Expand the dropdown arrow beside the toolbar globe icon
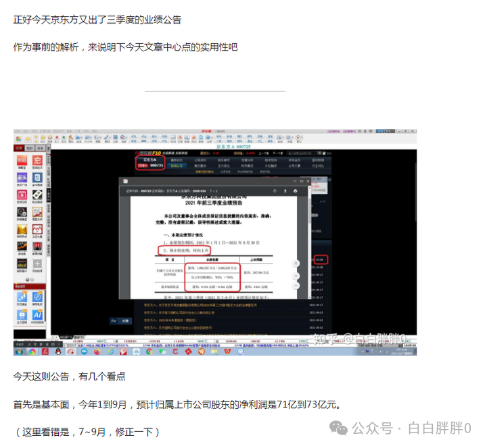 coord(212,137)
